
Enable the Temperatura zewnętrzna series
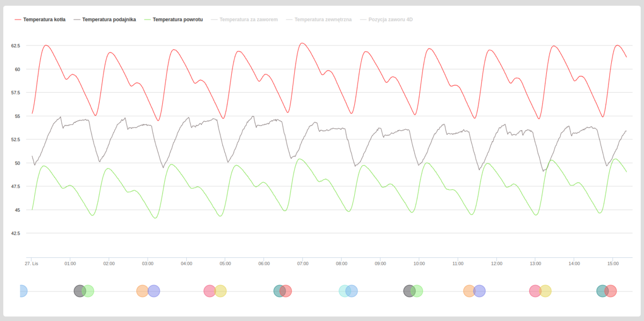click(x=323, y=19)
